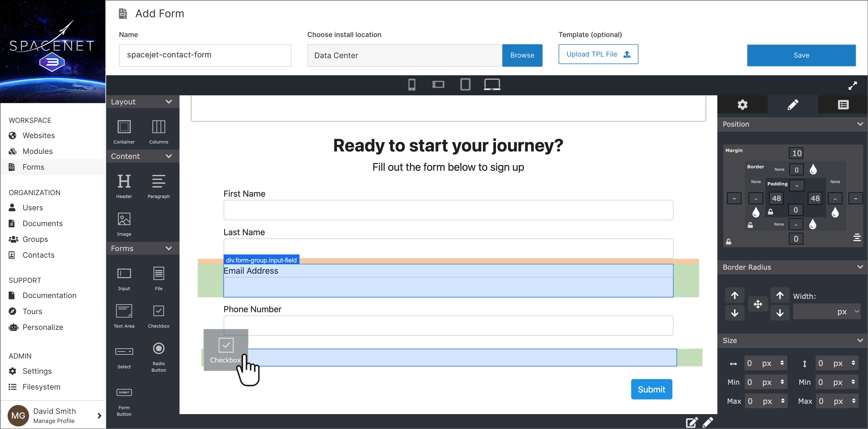Pick the Header content block

(124, 186)
